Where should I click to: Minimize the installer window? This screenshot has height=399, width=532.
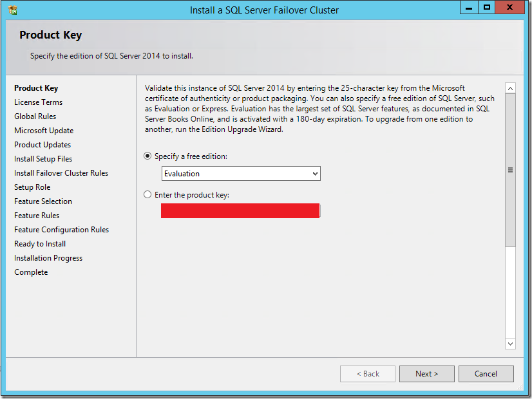pyautogui.click(x=469, y=8)
